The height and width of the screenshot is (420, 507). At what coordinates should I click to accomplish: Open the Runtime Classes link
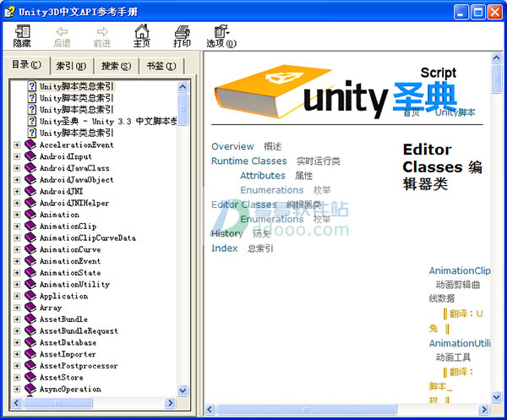(249, 161)
